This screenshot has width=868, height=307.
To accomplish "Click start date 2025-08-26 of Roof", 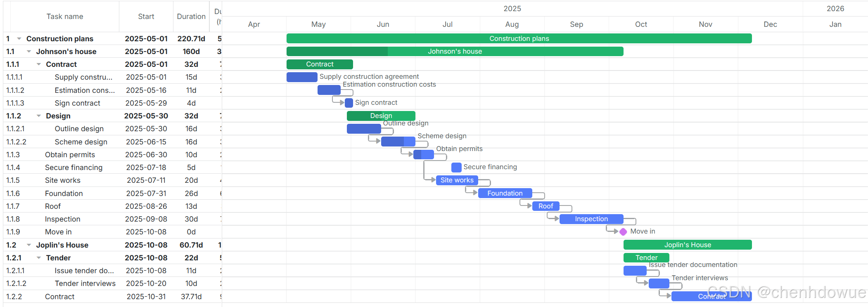I will click(146, 206).
